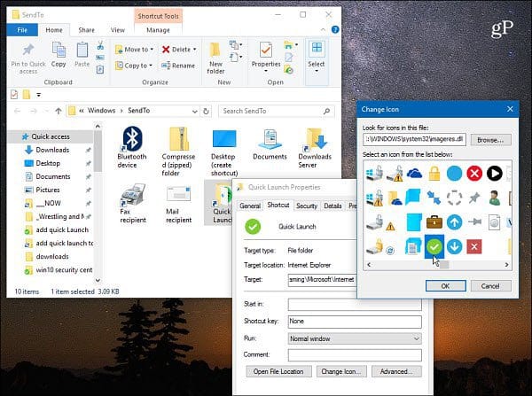Image resolution: width=532 pixels, height=396 pixels.
Task: Click the Cut scissors icon
Action: pyautogui.click(x=100, y=45)
